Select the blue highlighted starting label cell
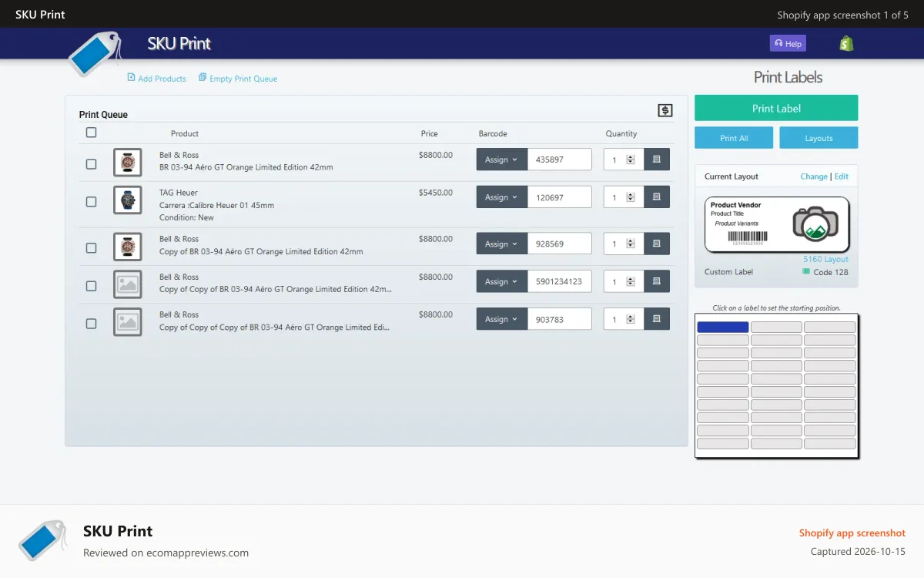924x578 pixels. click(723, 327)
